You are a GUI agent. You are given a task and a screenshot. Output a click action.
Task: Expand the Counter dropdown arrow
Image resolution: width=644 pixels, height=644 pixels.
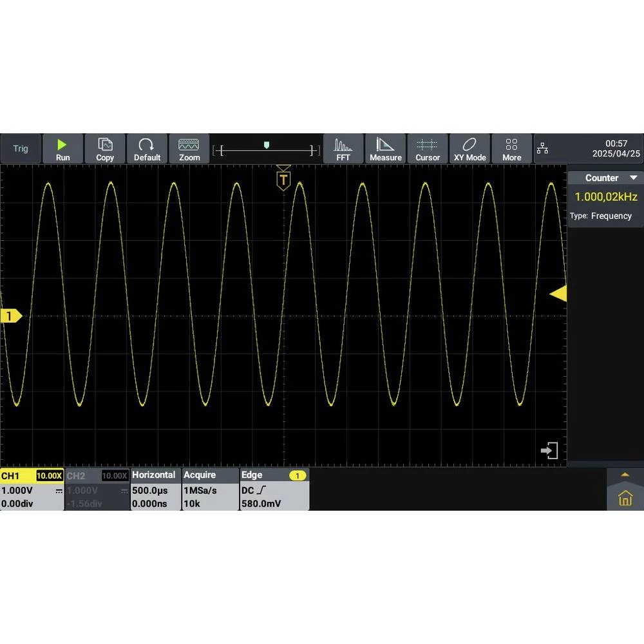[x=634, y=178]
